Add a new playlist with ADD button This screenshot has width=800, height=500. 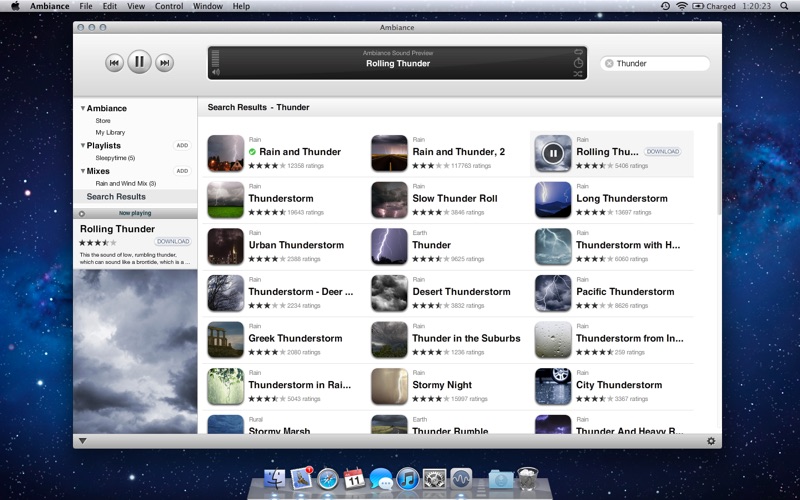(x=182, y=145)
